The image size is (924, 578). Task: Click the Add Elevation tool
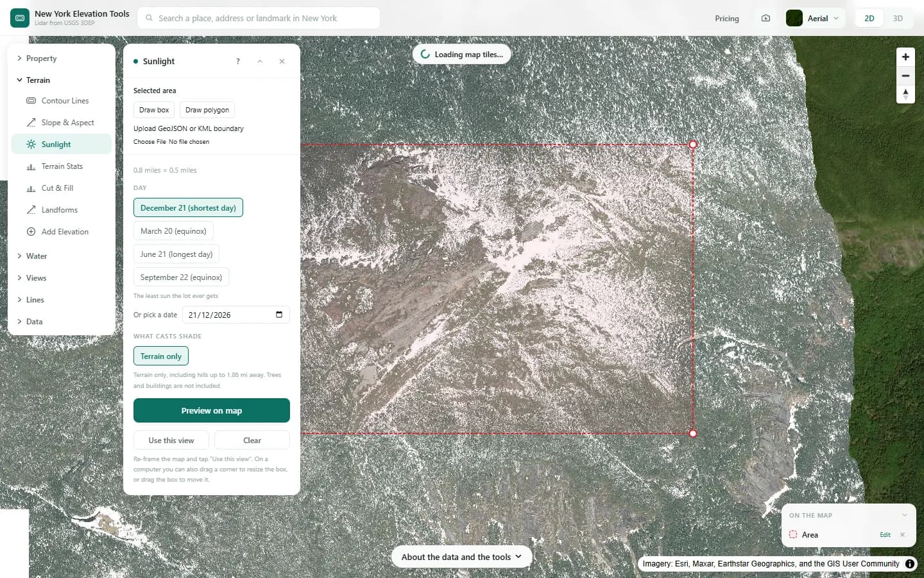coord(62,232)
